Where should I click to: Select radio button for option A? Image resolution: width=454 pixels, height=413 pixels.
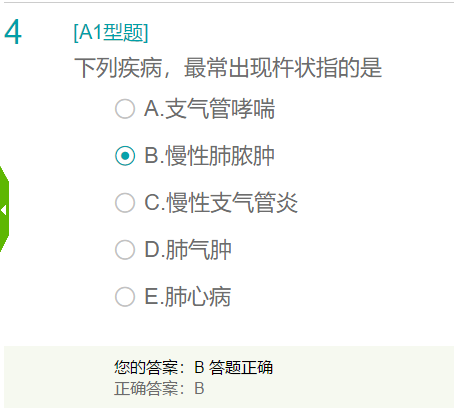pos(125,109)
